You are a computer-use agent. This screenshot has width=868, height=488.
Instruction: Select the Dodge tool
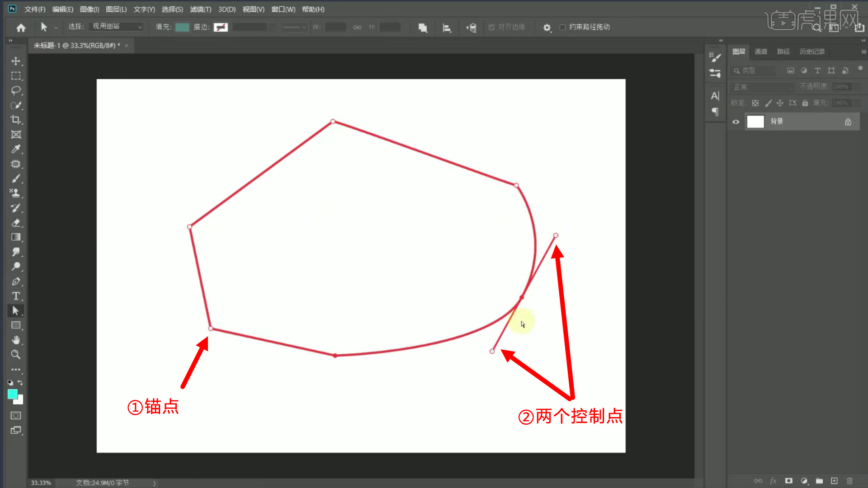(16, 267)
